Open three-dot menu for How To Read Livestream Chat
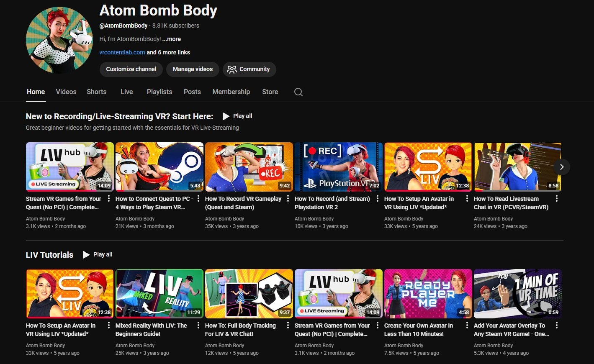The width and height of the screenshot is (594, 364). click(x=557, y=199)
